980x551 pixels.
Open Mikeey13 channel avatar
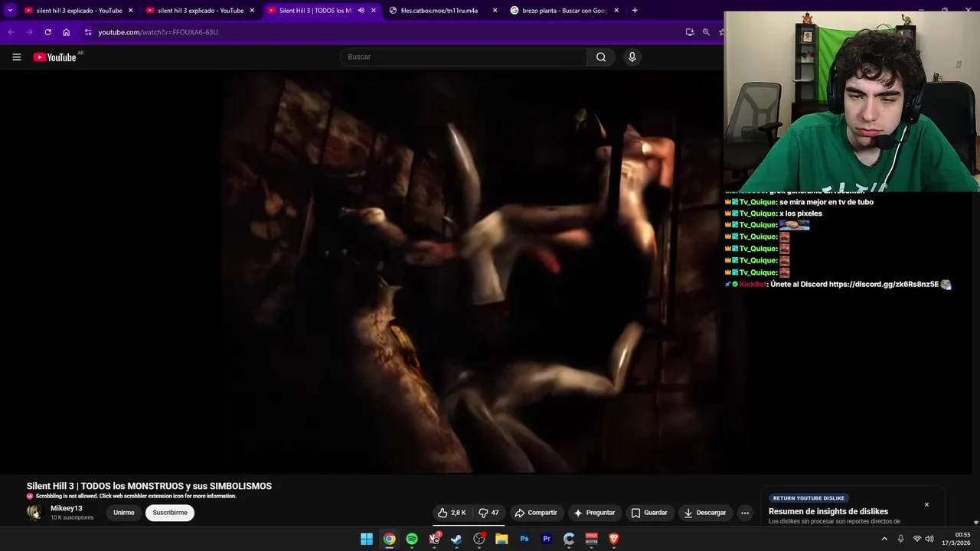(x=34, y=513)
